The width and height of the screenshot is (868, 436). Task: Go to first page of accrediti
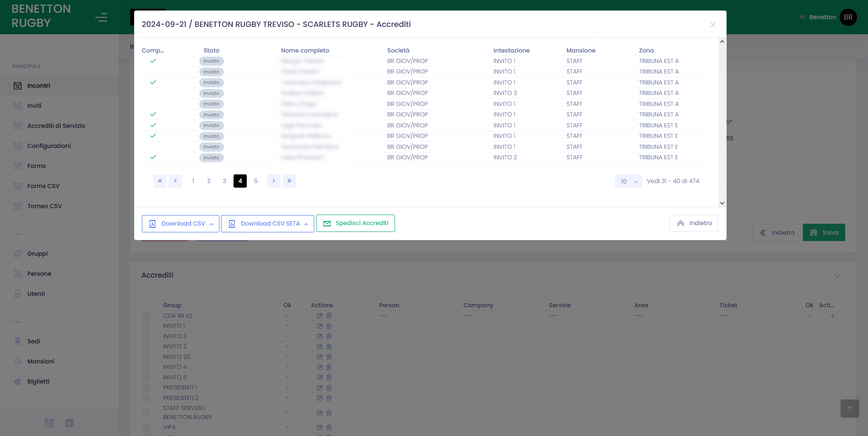(160, 181)
